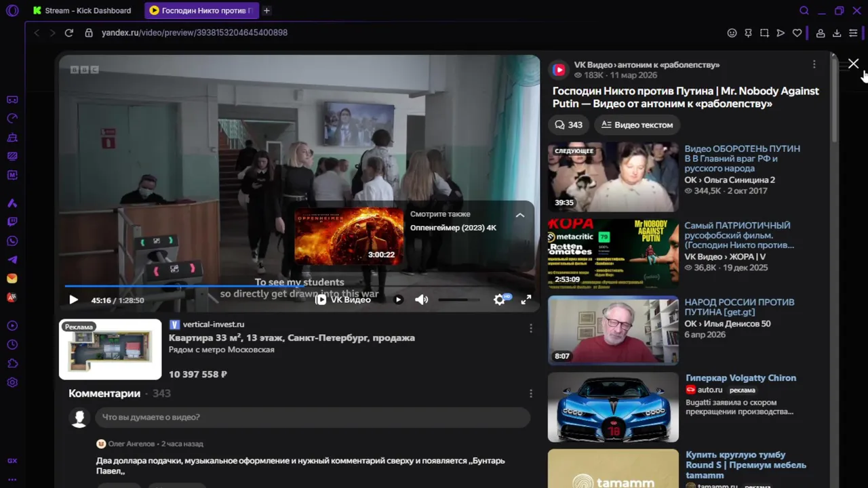Open the comments section options menu

530,393
